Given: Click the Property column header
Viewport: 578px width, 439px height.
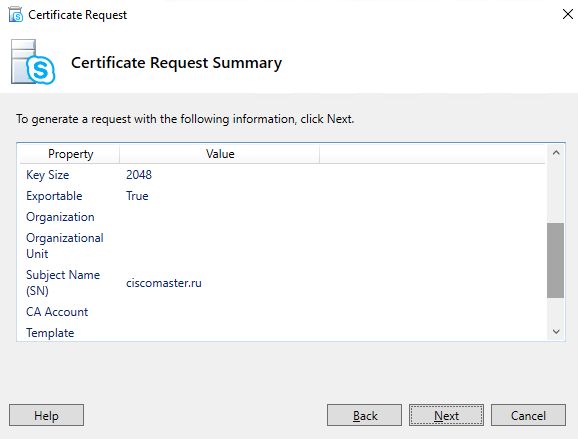Looking at the screenshot, I should pyautogui.click(x=70, y=154).
